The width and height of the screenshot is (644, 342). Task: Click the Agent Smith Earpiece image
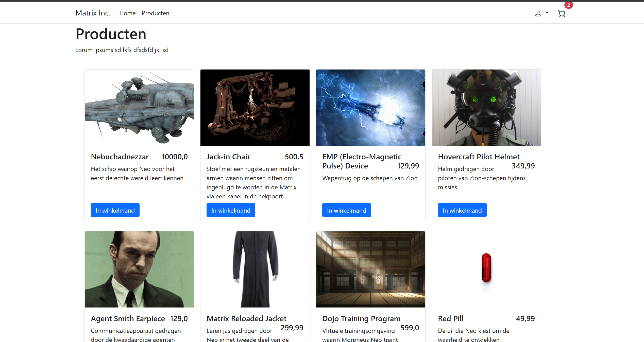139,269
